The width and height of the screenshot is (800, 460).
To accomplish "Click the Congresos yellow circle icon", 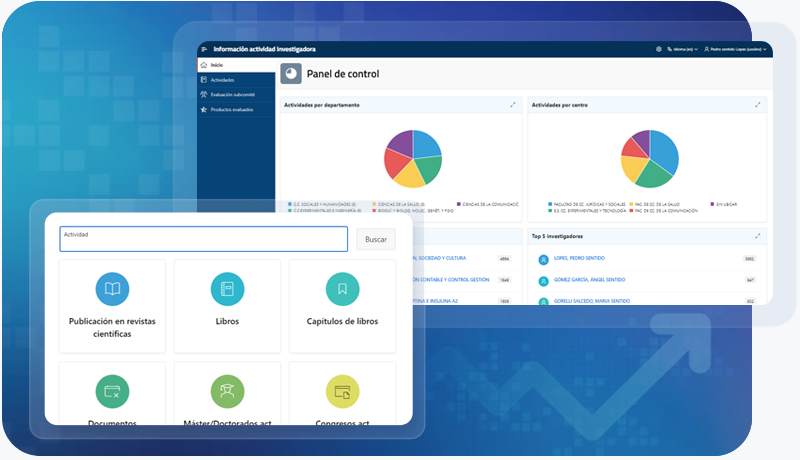I will click(x=343, y=391).
